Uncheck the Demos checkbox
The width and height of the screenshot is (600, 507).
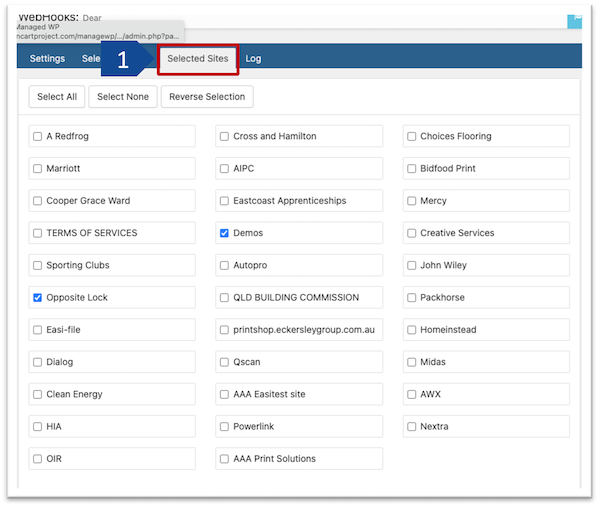(225, 233)
